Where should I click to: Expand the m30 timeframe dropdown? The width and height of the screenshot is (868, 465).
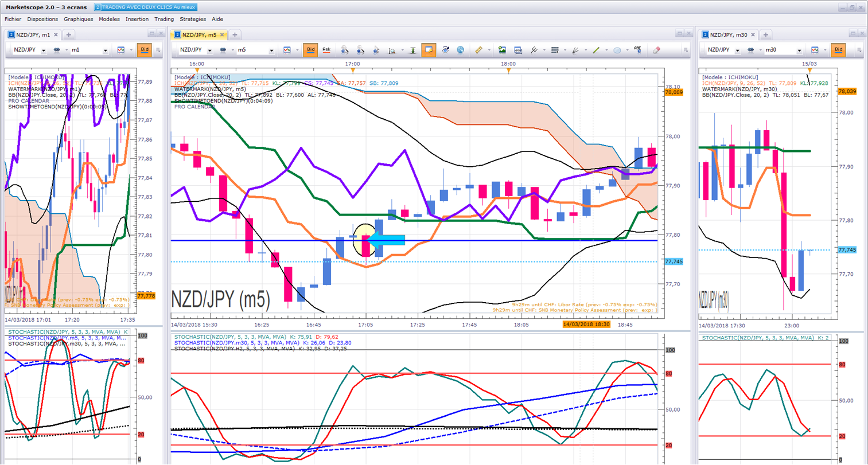click(x=799, y=50)
